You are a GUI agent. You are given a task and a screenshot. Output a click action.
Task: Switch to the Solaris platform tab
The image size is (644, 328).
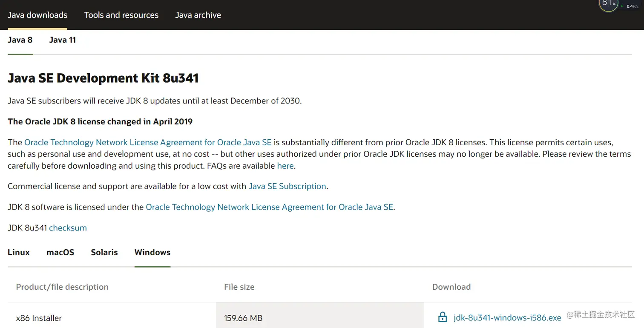pyautogui.click(x=104, y=252)
